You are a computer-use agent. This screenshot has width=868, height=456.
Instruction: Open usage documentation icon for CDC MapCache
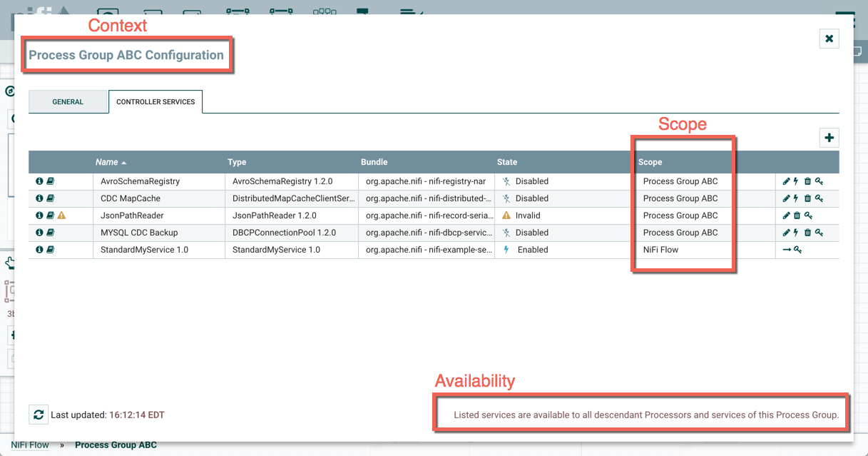(x=50, y=198)
